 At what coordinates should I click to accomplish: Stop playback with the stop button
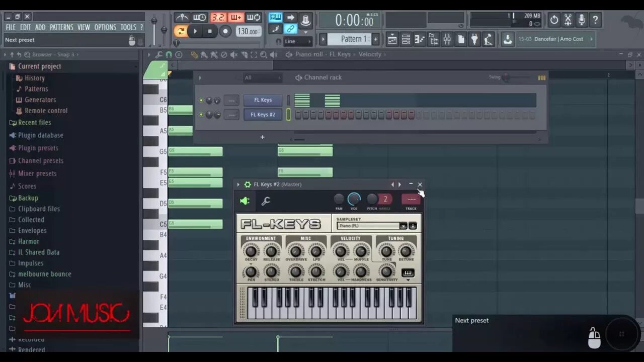click(209, 31)
